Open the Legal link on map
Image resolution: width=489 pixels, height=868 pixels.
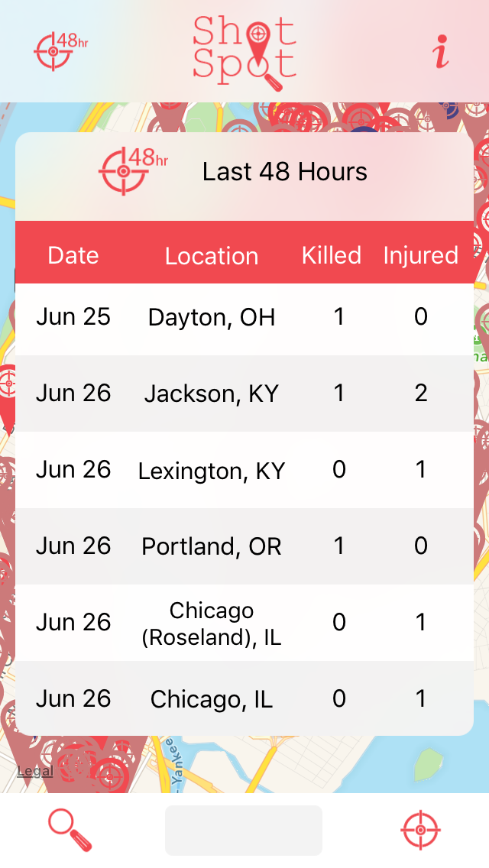(35, 770)
